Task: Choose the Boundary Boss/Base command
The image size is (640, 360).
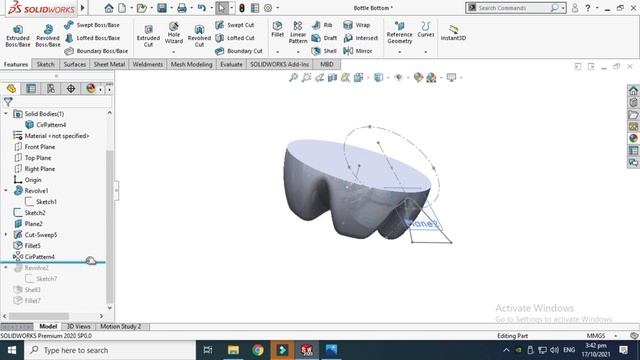Action: (x=96, y=51)
